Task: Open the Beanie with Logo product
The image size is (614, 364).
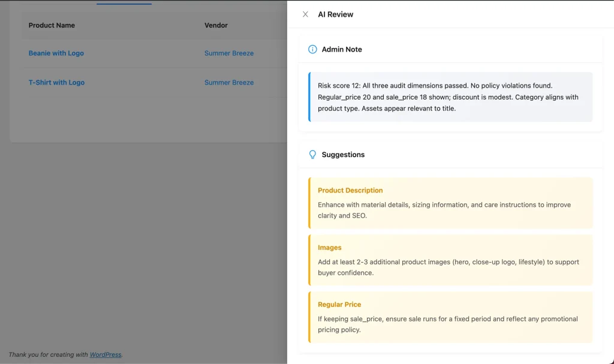Action: click(56, 53)
